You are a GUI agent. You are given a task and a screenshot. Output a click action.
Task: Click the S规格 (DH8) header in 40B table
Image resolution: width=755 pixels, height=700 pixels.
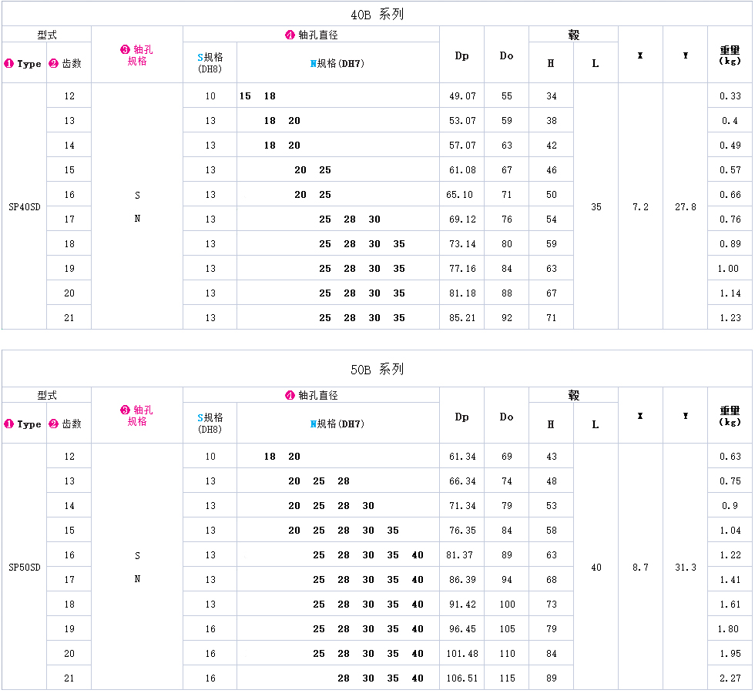(x=210, y=63)
